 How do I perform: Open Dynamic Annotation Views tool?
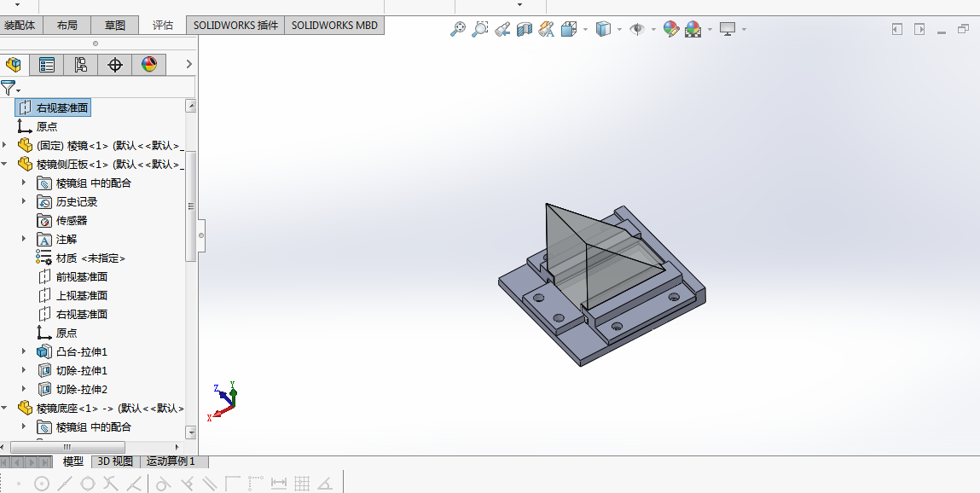click(546, 29)
